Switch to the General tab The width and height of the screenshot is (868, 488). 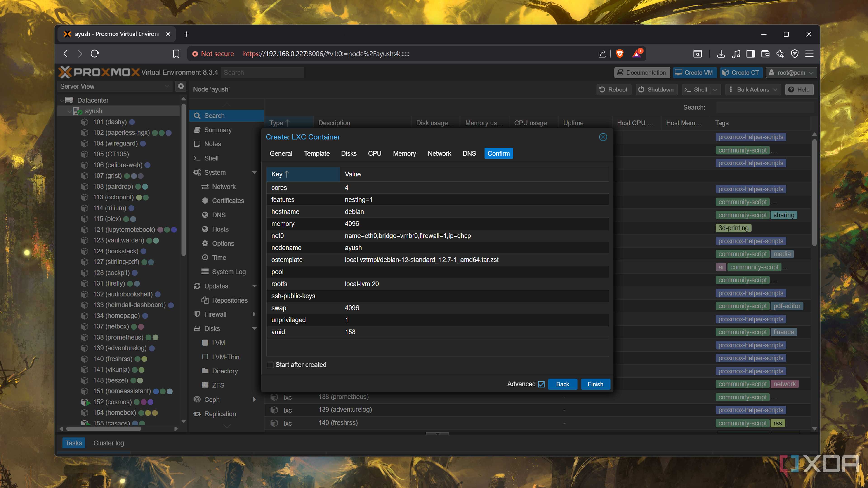click(281, 154)
